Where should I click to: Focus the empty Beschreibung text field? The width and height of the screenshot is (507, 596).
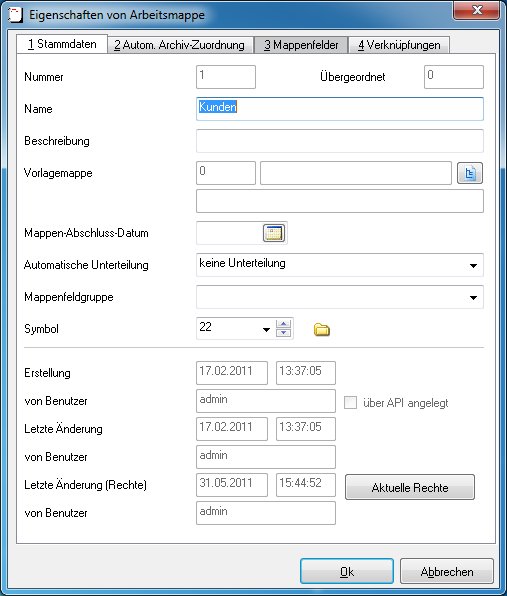pos(340,141)
